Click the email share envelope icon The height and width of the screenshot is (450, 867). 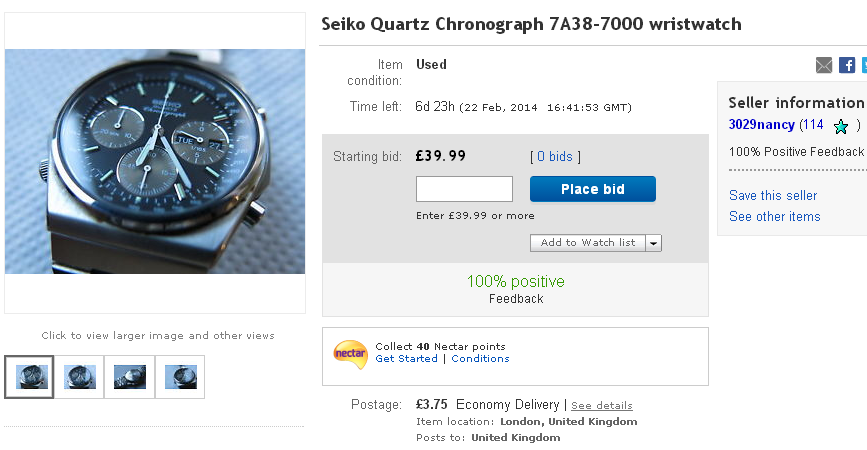(824, 65)
